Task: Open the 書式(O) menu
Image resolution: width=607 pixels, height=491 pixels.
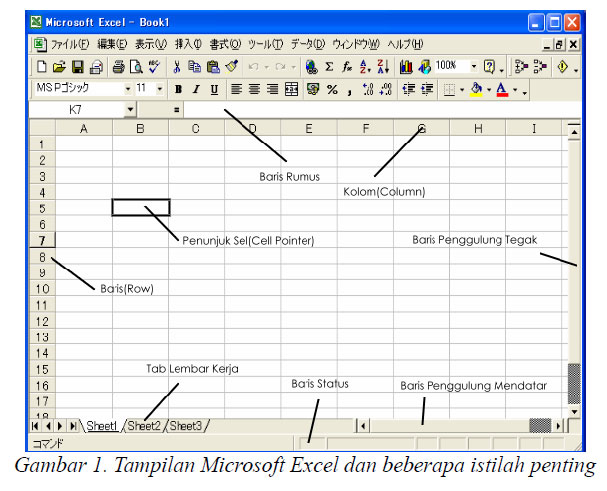Action: 225,44
